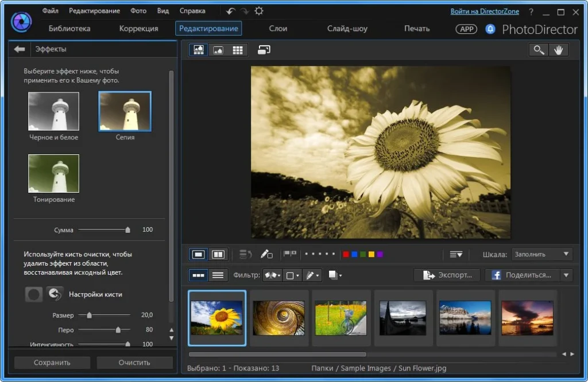588x382 pixels.
Task: Open the Фото menu
Action: click(138, 11)
